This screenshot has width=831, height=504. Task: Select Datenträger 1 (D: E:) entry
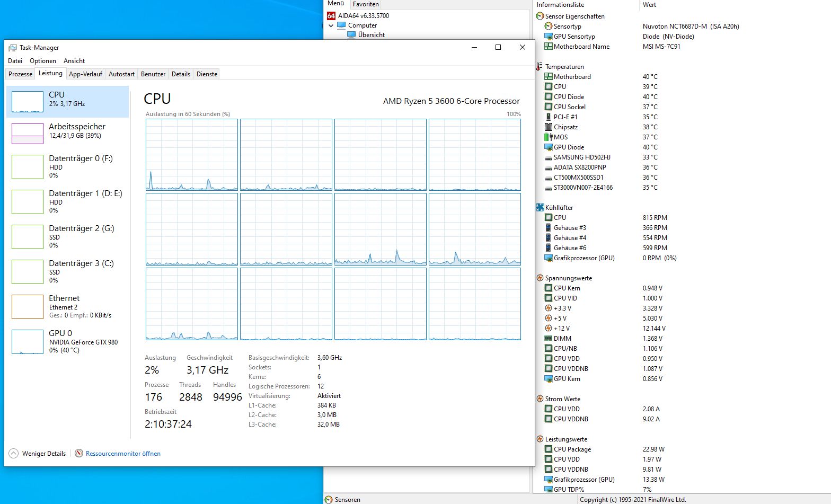pyautogui.click(x=68, y=201)
